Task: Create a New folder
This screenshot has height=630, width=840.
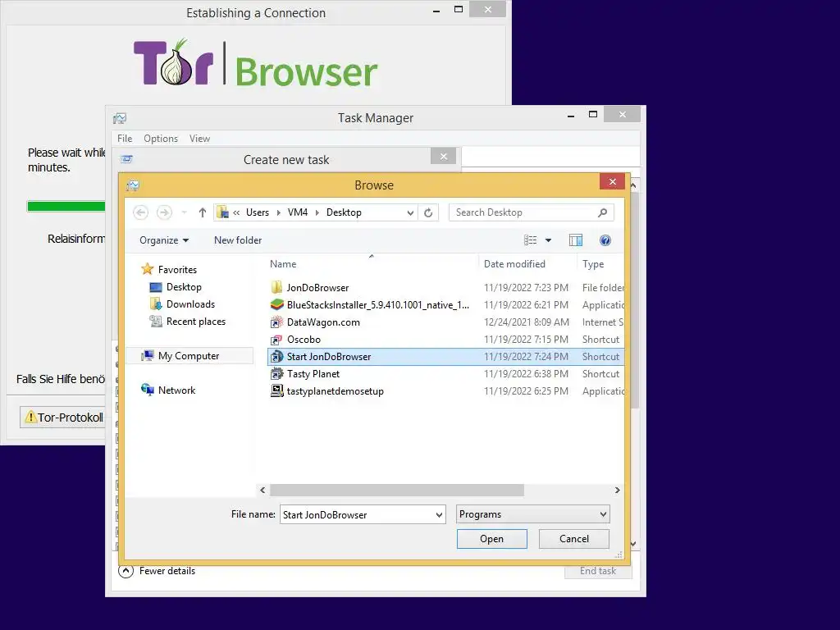Action: tap(238, 240)
